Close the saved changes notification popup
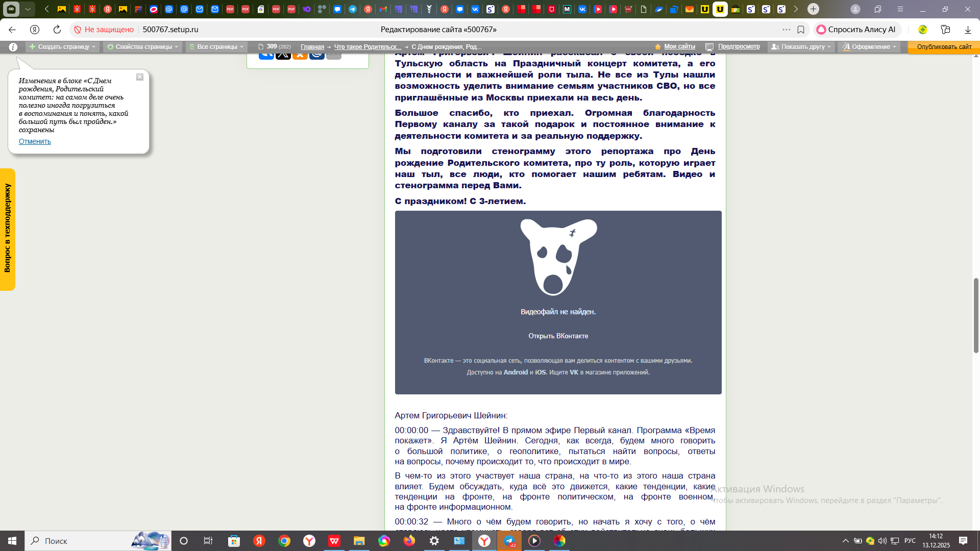The width and height of the screenshot is (980, 551). [139, 77]
